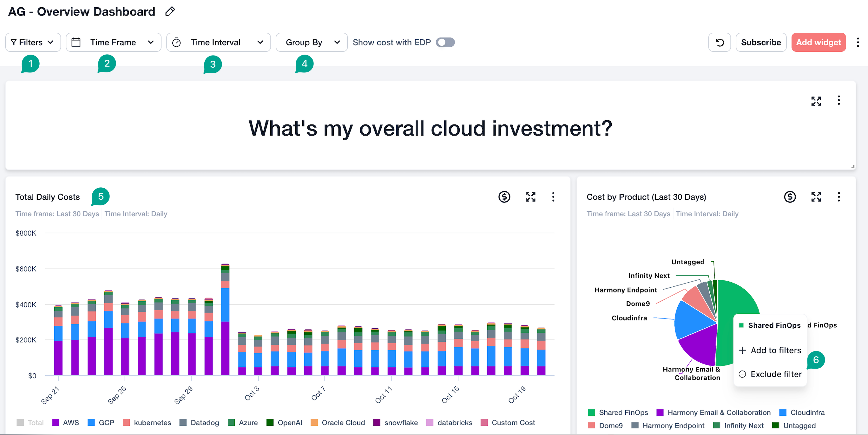Expand the cloud investment header widget

(816, 101)
